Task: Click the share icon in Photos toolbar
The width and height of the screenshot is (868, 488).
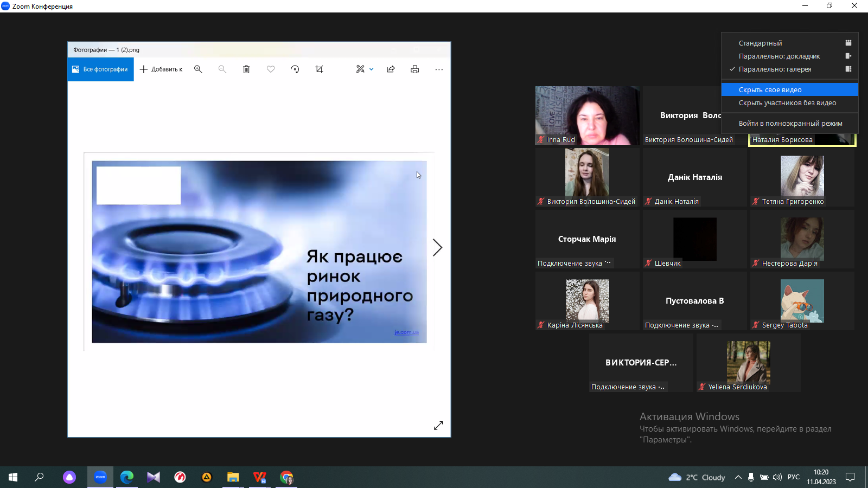Action: click(x=391, y=69)
